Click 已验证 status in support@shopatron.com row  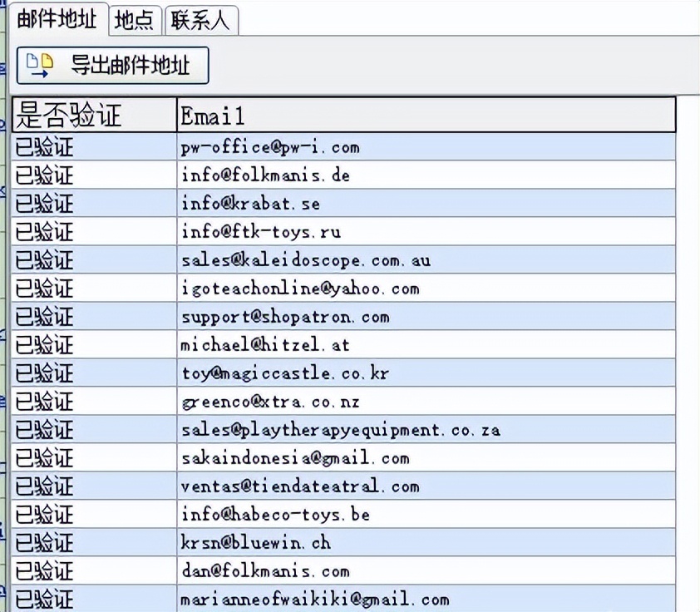tap(44, 317)
